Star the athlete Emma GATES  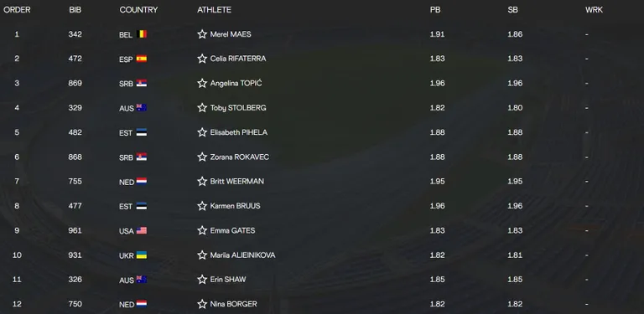click(202, 230)
